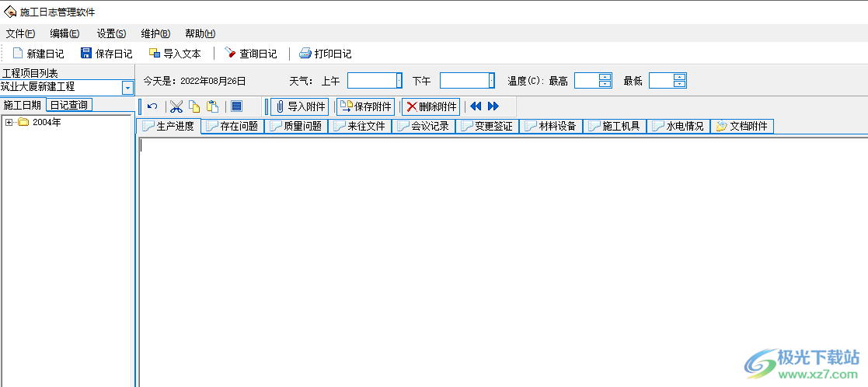Click 导入文本 to import text

pyautogui.click(x=174, y=54)
